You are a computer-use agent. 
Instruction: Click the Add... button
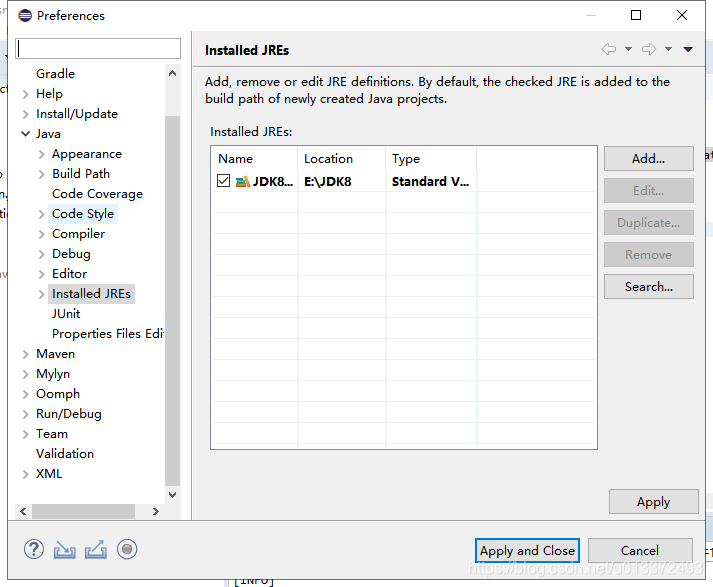pyautogui.click(x=648, y=159)
